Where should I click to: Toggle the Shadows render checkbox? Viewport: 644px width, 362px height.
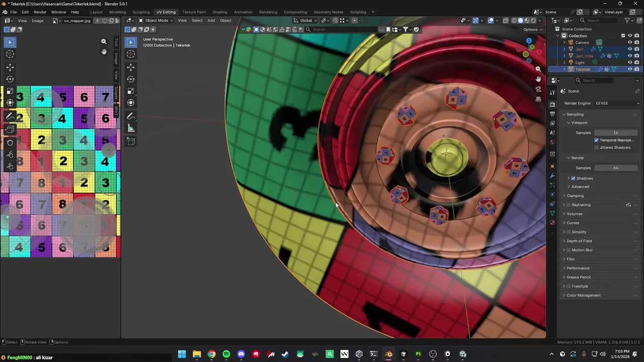click(573, 178)
